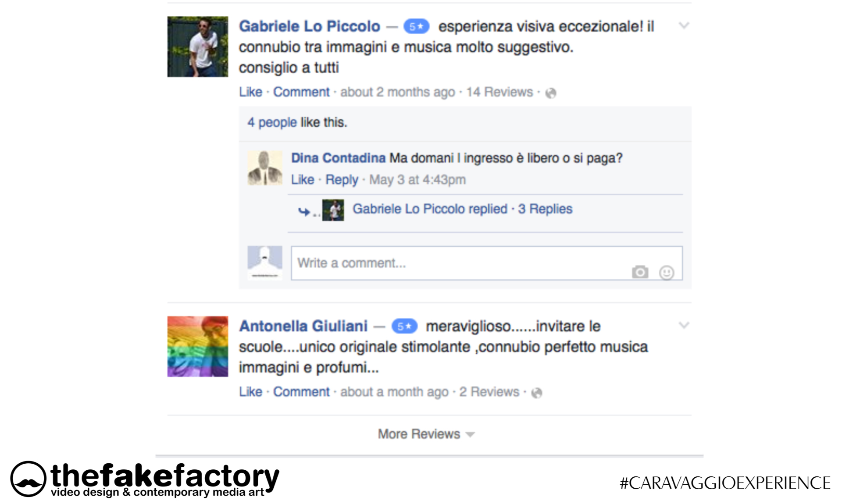Image resolution: width=842 pixels, height=504 pixels.
Task: Like Gabriele Lo Piccolo's review
Action: pyautogui.click(x=250, y=92)
